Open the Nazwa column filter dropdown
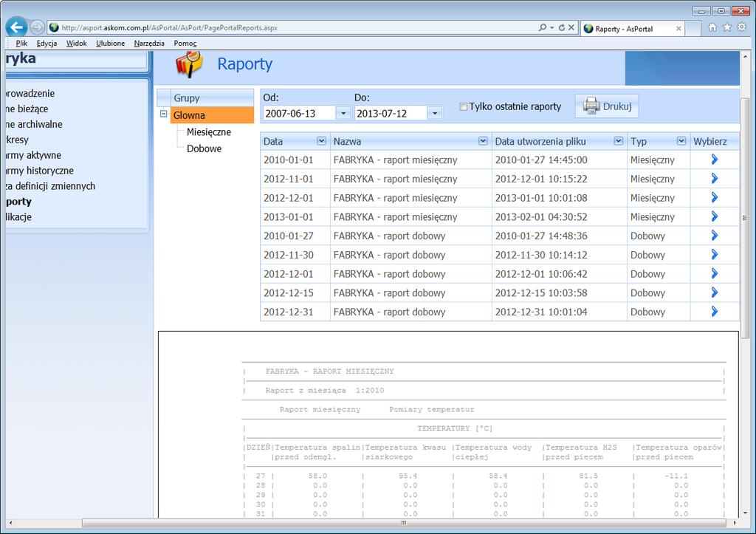 tap(483, 141)
